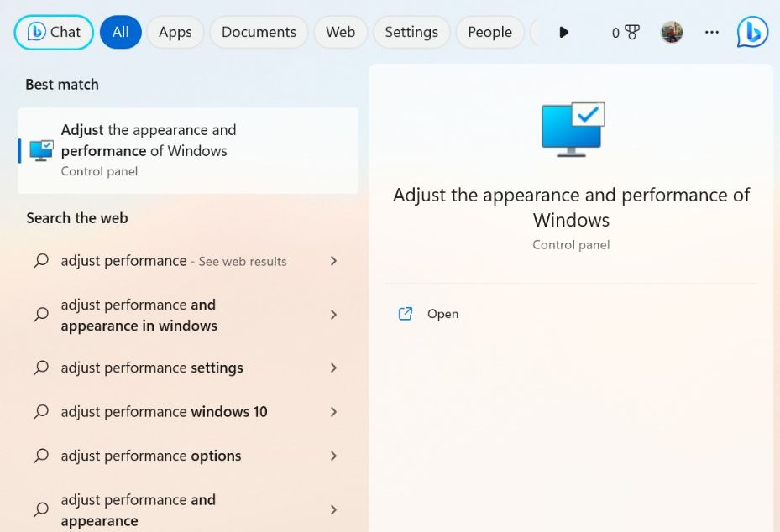The height and width of the screenshot is (532, 780).
Task: Click the monitor icon in Best match result
Action: tap(41, 151)
